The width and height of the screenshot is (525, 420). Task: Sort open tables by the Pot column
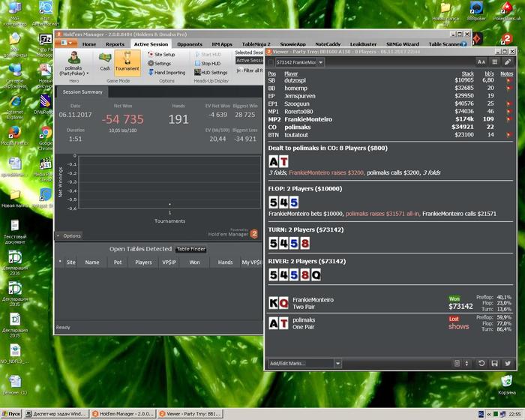coord(118,262)
